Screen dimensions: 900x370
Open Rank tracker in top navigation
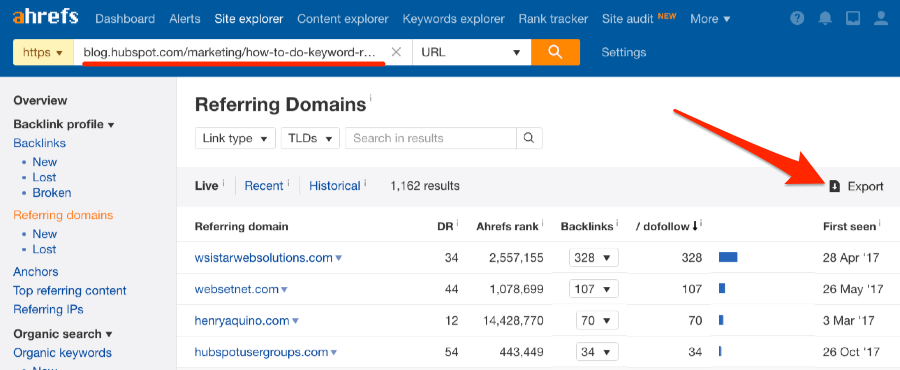coord(553,19)
